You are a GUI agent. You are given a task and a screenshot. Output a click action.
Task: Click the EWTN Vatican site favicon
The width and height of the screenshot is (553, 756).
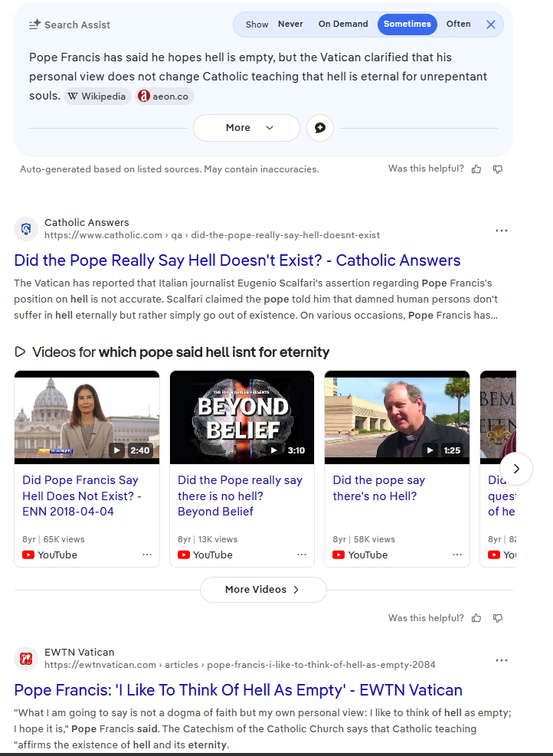coord(26,658)
